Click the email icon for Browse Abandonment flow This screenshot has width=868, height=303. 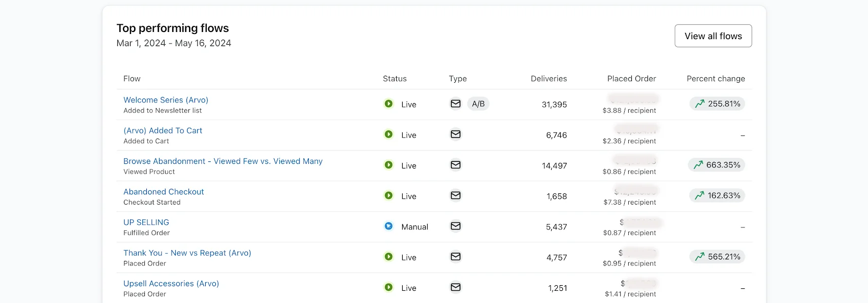click(x=456, y=165)
